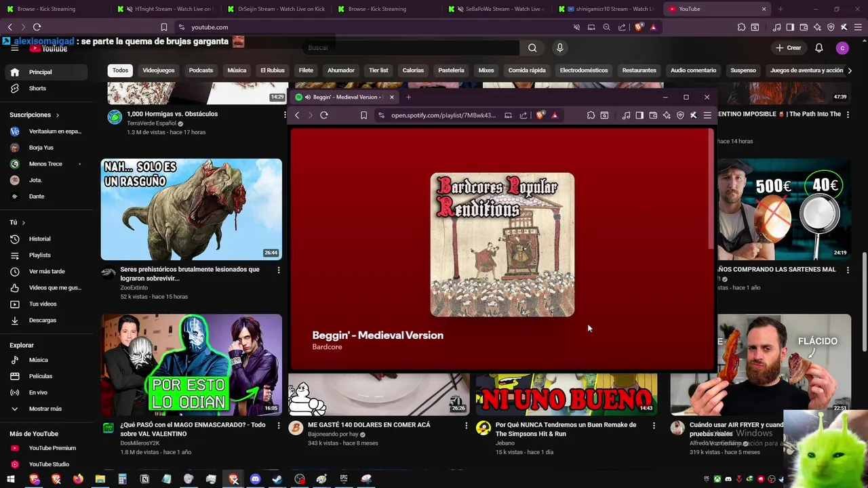Image resolution: width=868 pixels, height=488 pixels.
Task: Switch to the shinigamicr10 Stream tab
Action: tap(607, 9)
